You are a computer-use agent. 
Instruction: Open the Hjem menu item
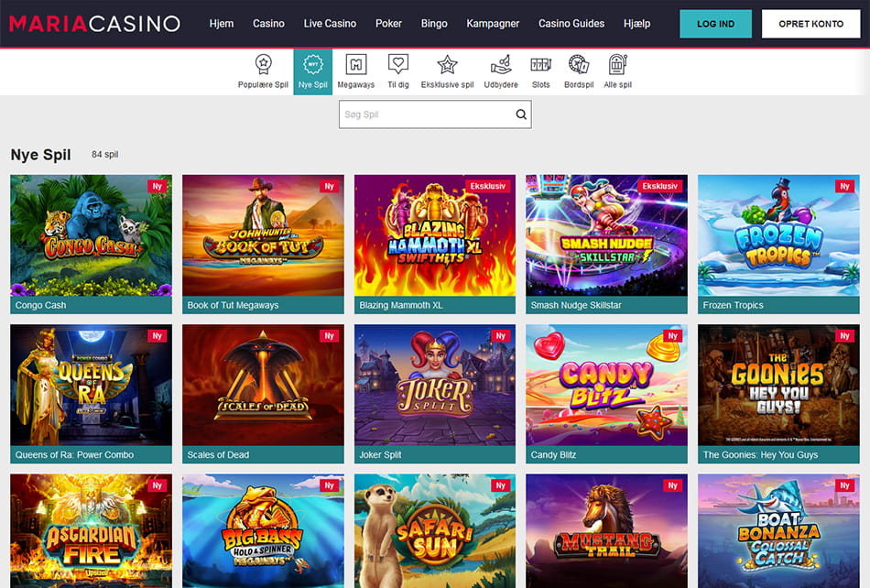pos(222,23)
